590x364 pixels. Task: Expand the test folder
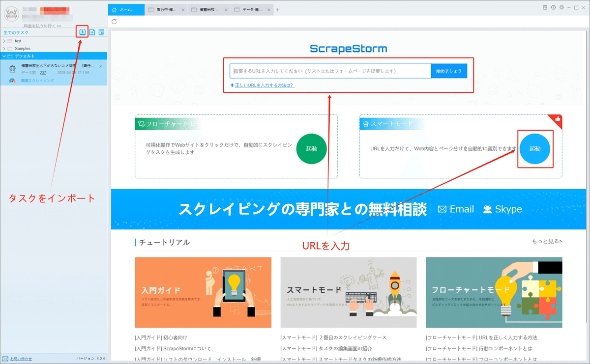4,41
